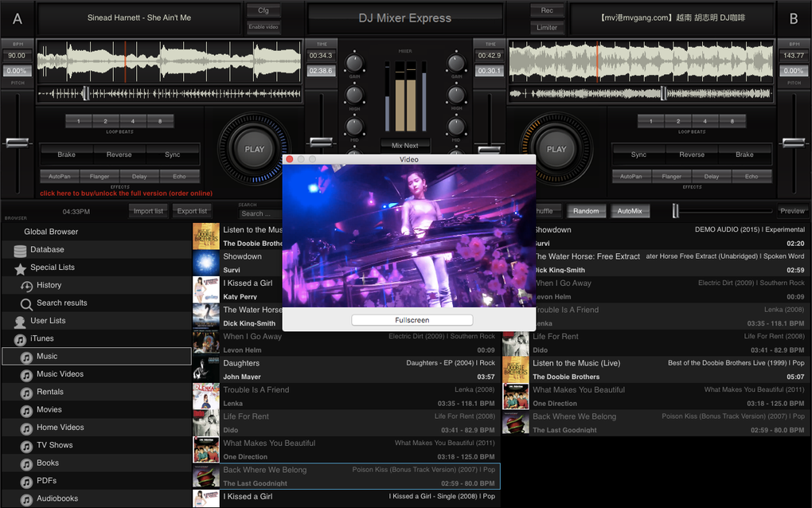
Task: Open the Audiobooks library item
Action: point(57,498)
